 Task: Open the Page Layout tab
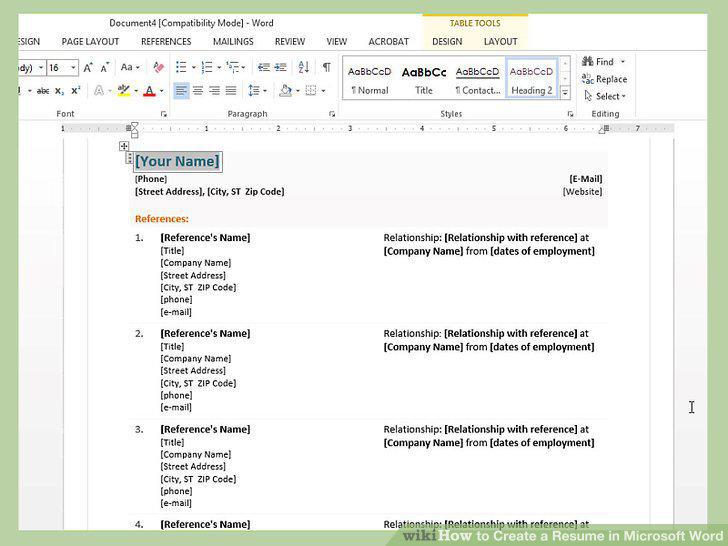click(90, 41)
